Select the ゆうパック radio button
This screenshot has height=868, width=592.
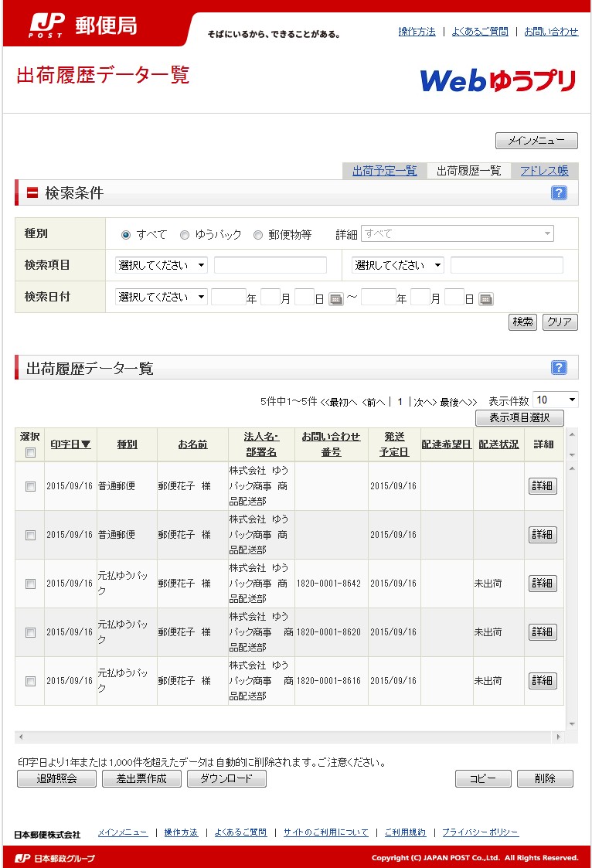click(185, 235)
